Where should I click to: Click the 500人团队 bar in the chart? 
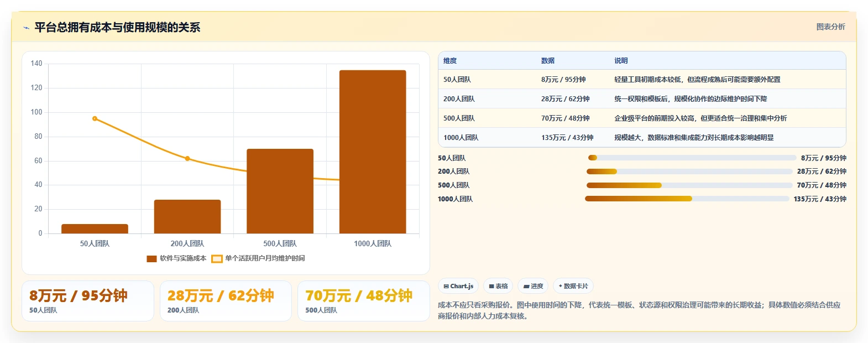(280, 191)
